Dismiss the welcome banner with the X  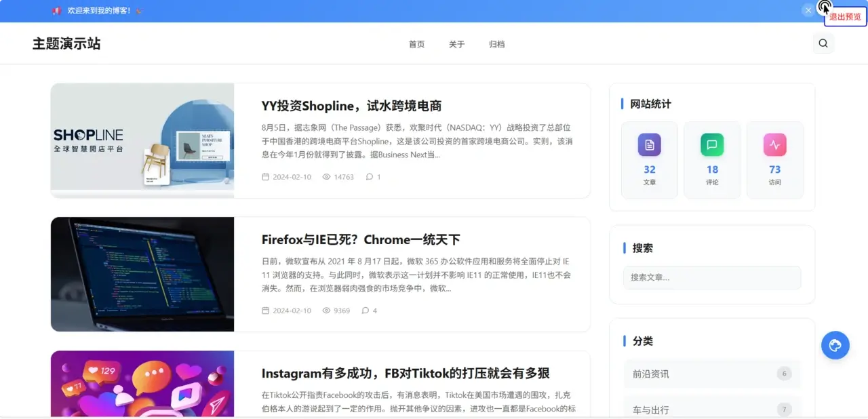(808, 10)
